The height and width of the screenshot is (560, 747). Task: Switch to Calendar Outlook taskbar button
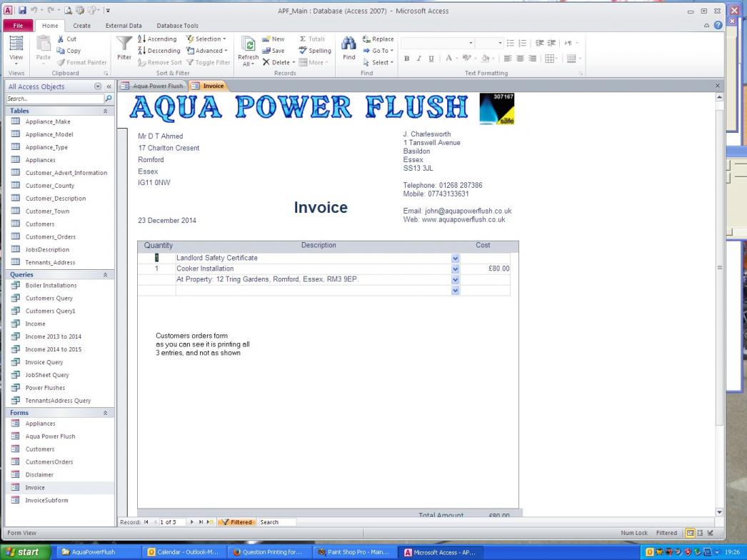pyautogui.click(x=184, y=552)
